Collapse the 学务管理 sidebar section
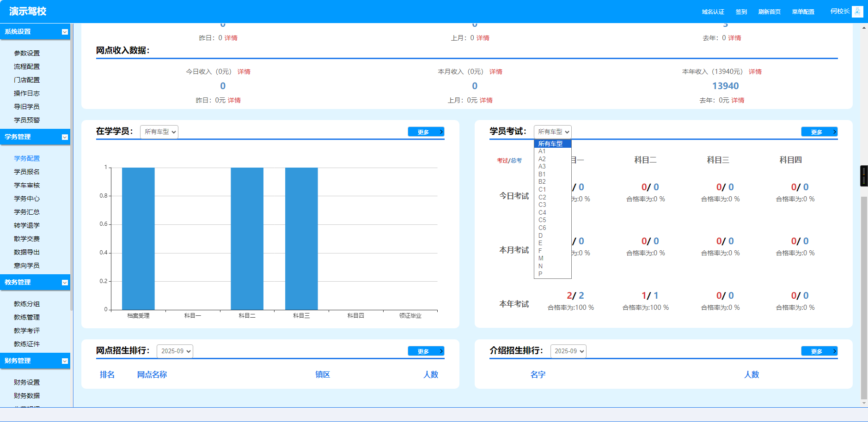 [64, 137]
